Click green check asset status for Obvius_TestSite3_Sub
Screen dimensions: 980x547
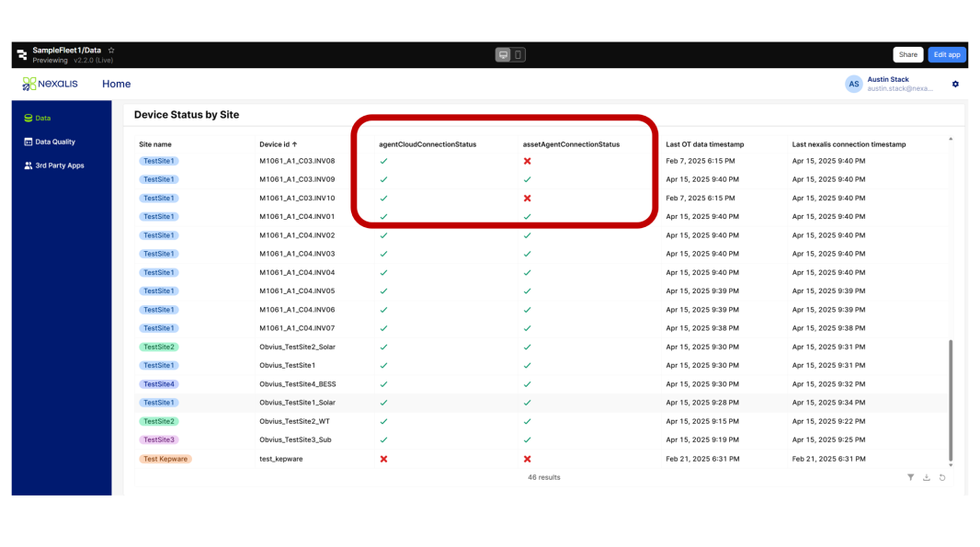528,440
